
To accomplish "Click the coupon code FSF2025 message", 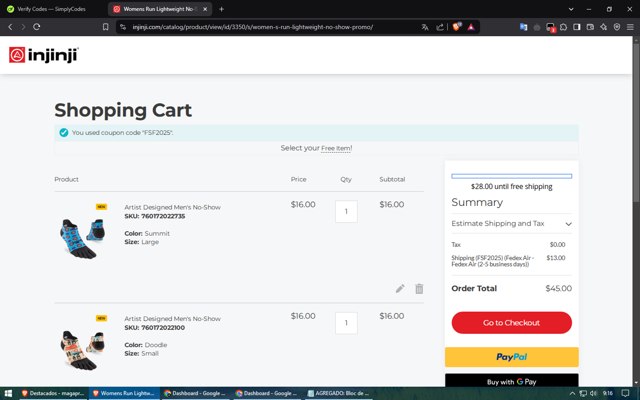I will pyautogui.click(x=122, y=133).
